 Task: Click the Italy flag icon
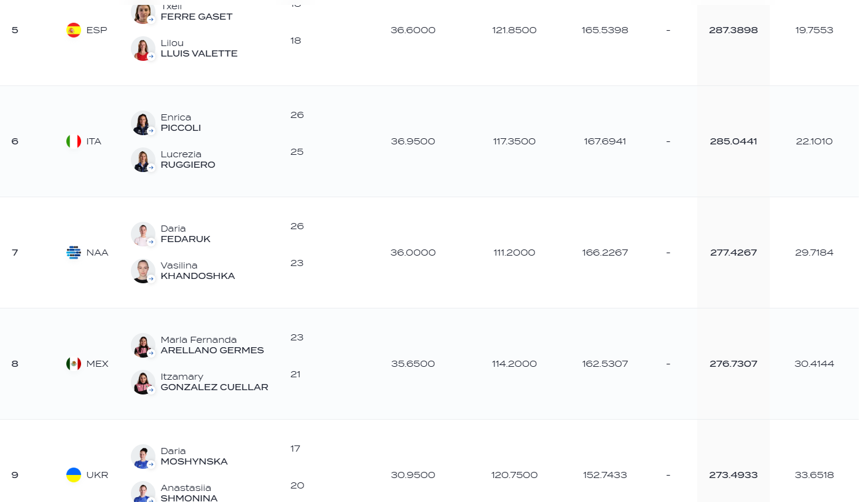pyautogui.click(x=74, y=141)
